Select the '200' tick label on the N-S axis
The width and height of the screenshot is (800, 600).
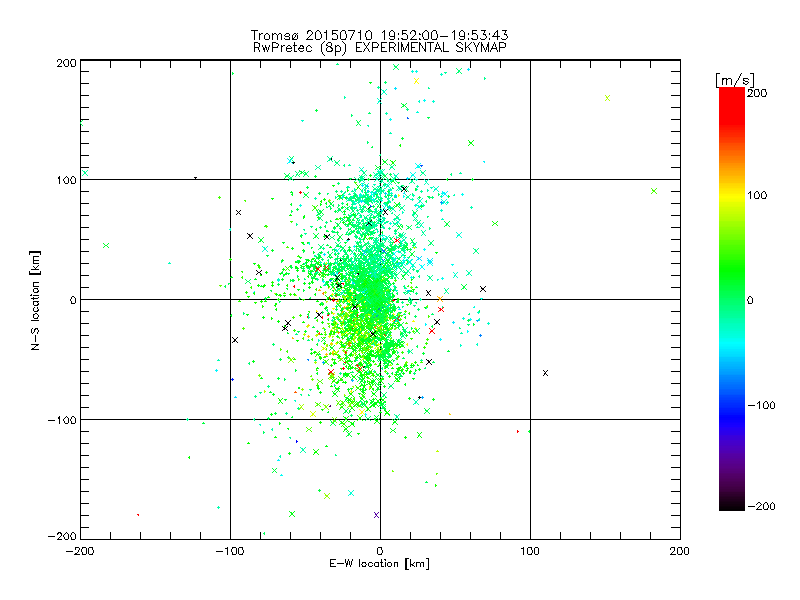(66, 63)
